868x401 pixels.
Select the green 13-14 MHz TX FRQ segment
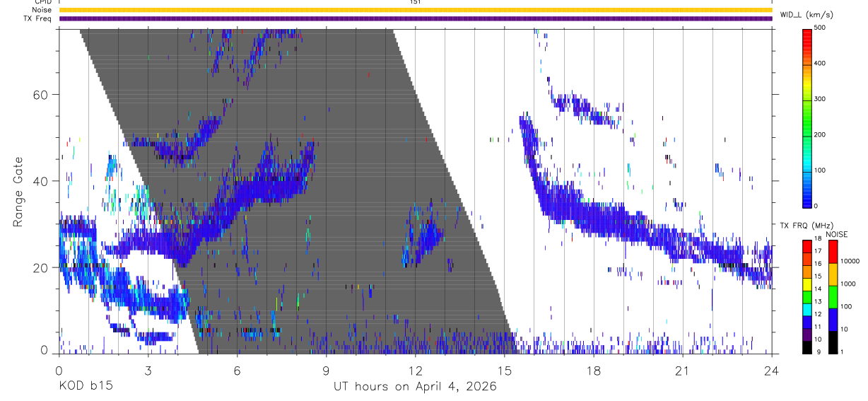(x=807, y=296)
